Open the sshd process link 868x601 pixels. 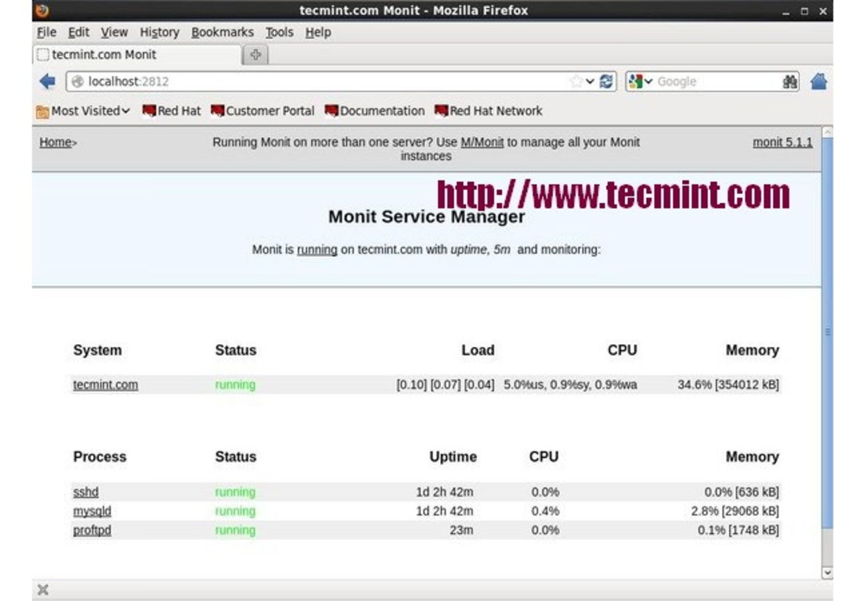tap(86, 492)
